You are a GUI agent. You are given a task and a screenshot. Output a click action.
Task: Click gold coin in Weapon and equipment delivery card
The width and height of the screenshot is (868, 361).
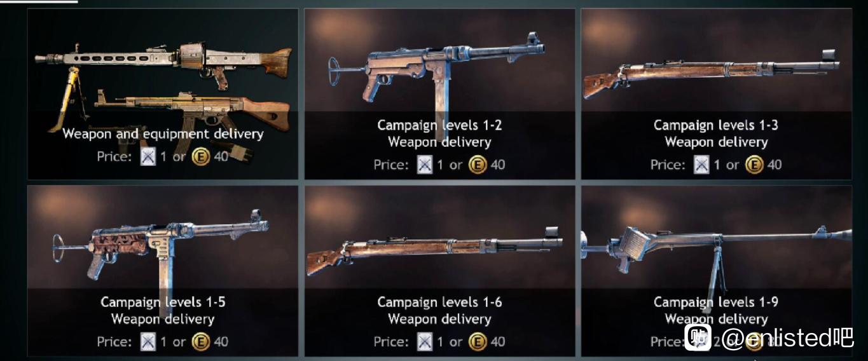point(201,156)
